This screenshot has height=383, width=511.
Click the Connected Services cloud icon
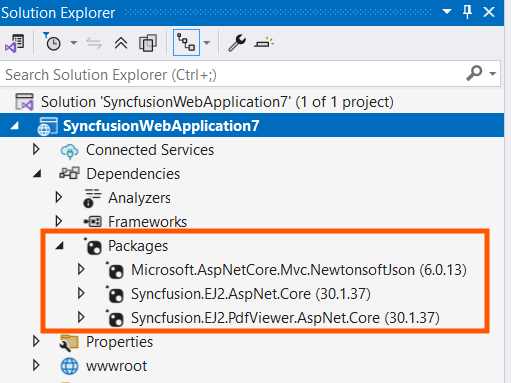point(69,151)
